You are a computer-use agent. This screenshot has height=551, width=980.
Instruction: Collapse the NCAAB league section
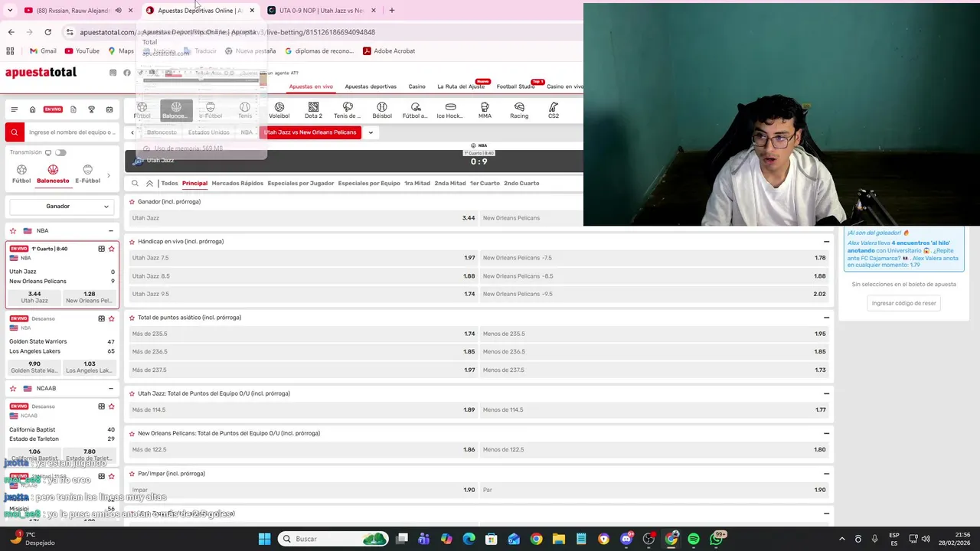[x=110, y=388]
